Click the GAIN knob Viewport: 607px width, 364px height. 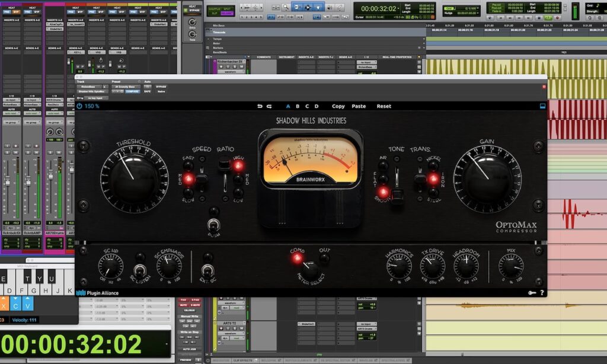tap(487, 178)
